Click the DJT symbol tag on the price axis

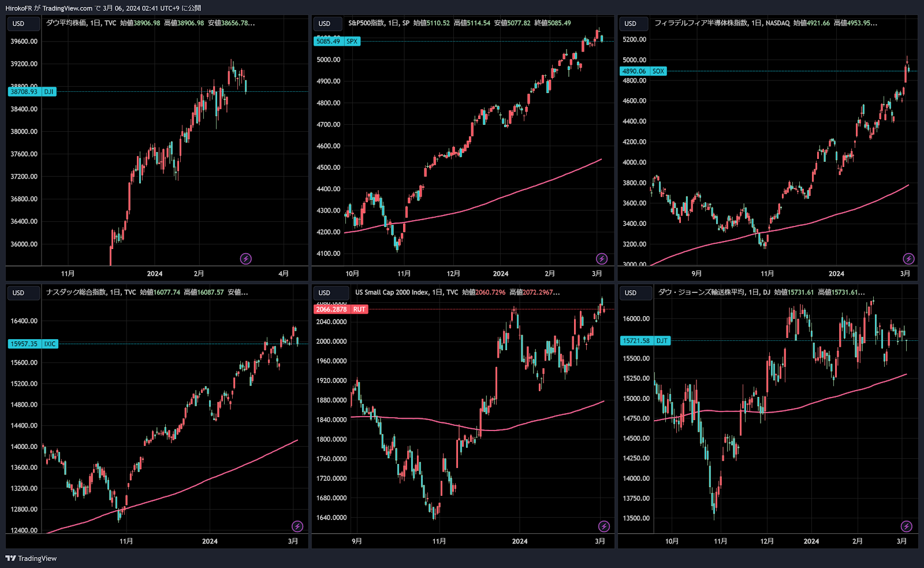click(662, 341)
